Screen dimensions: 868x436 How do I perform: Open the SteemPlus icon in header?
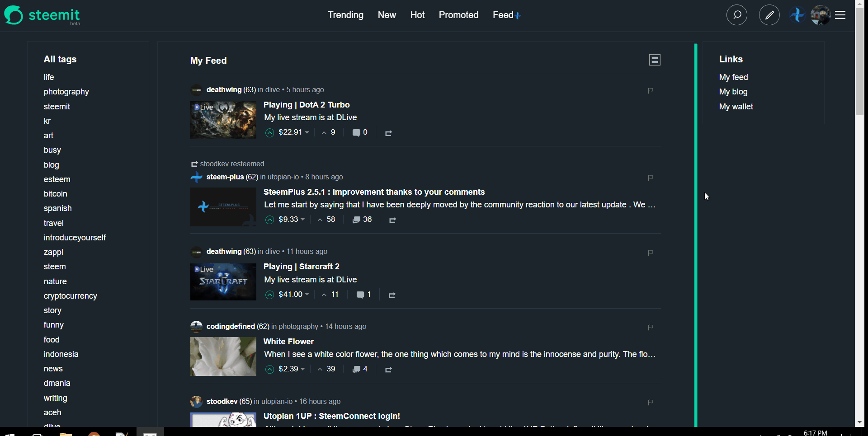[x=797, y=15]
